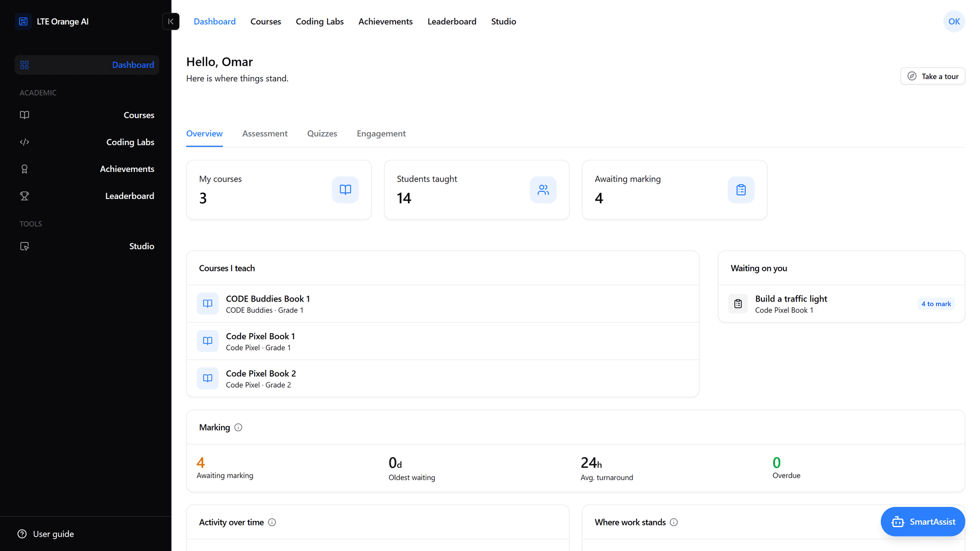Click the Code Pixel Book 2 book icon
This screenshot has width=980, height=551.
(x=208, y=379)
